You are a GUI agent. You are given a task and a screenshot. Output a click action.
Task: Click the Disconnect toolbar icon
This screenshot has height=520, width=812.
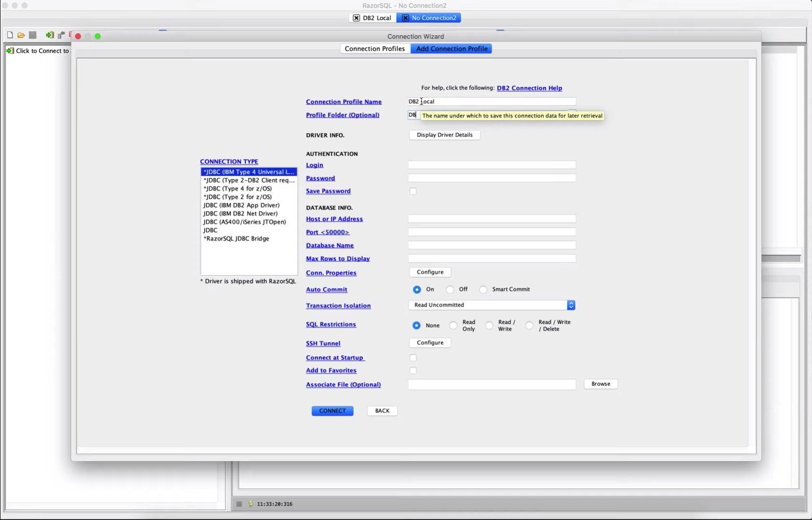pos(61,35)
